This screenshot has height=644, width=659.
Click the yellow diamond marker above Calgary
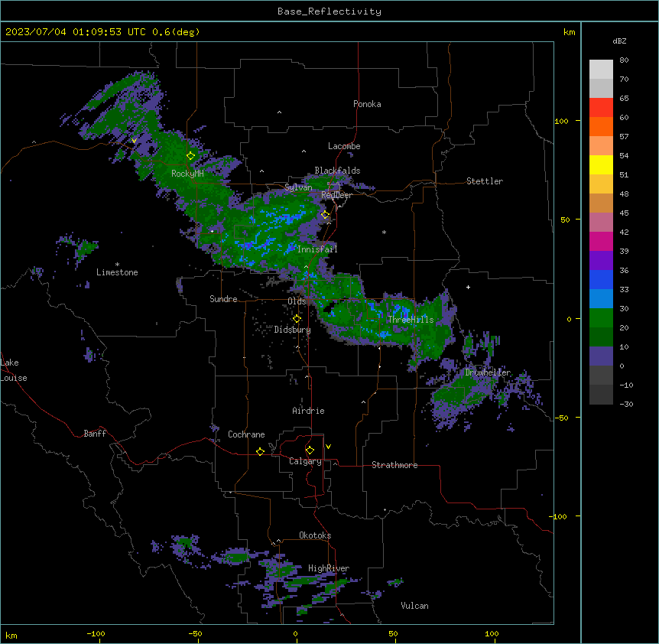[310, 450]
